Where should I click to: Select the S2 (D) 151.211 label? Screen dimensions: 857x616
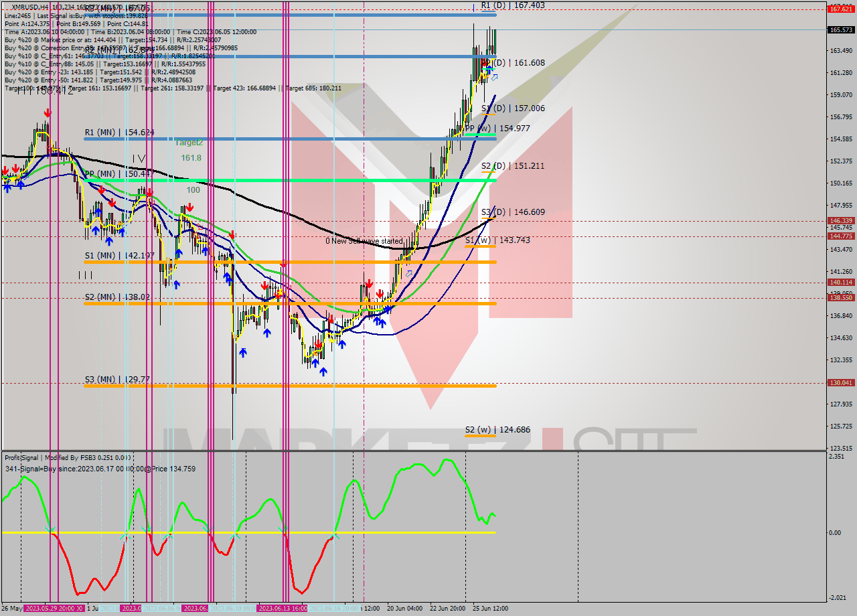[513, 166]
